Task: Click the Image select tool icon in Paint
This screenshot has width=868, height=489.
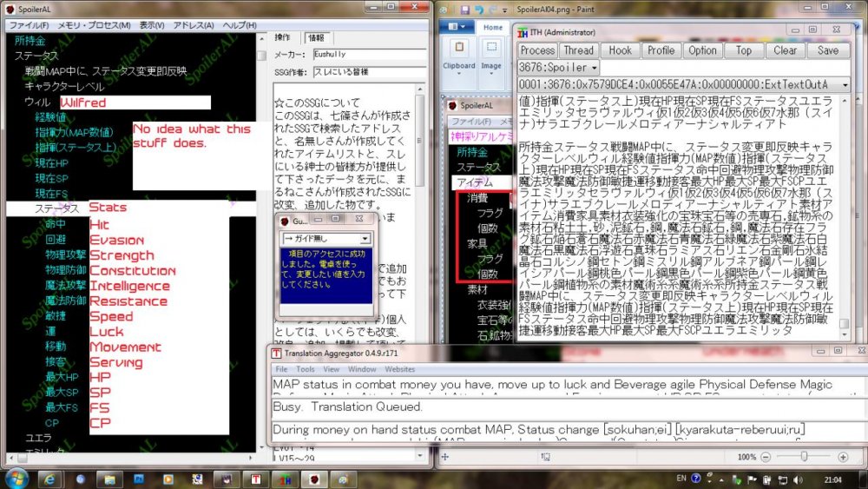Action: (491, 48)
